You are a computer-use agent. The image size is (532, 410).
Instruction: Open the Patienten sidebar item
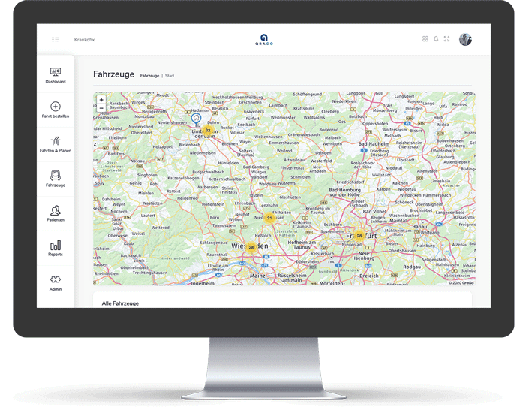pos(56,213)
